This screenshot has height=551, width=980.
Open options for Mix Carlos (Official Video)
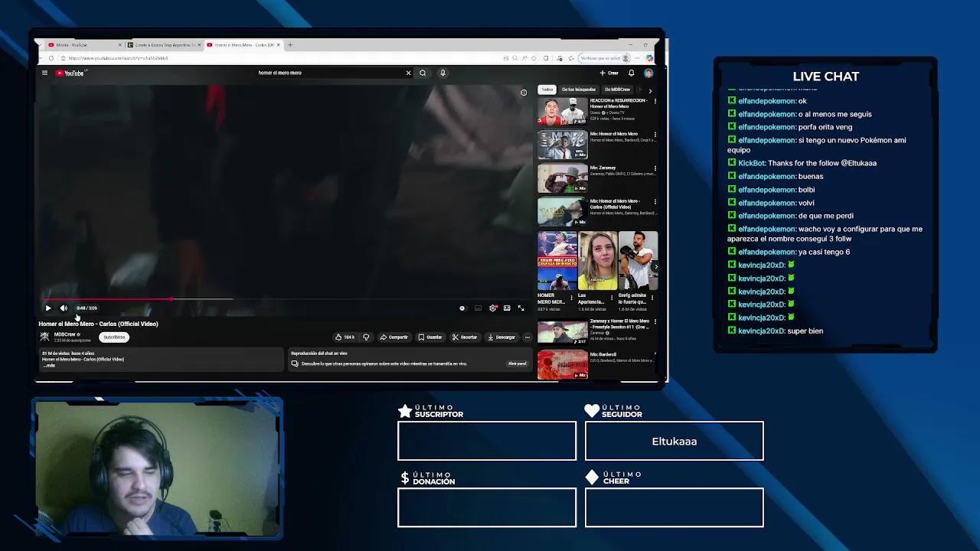[655, 202]
